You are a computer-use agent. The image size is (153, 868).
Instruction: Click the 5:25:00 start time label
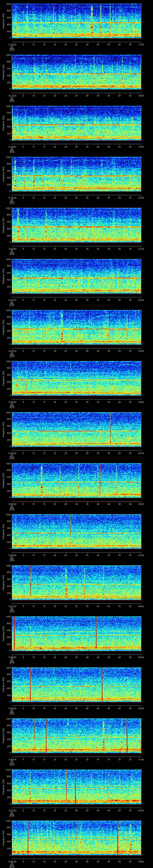tap(12, 504)
